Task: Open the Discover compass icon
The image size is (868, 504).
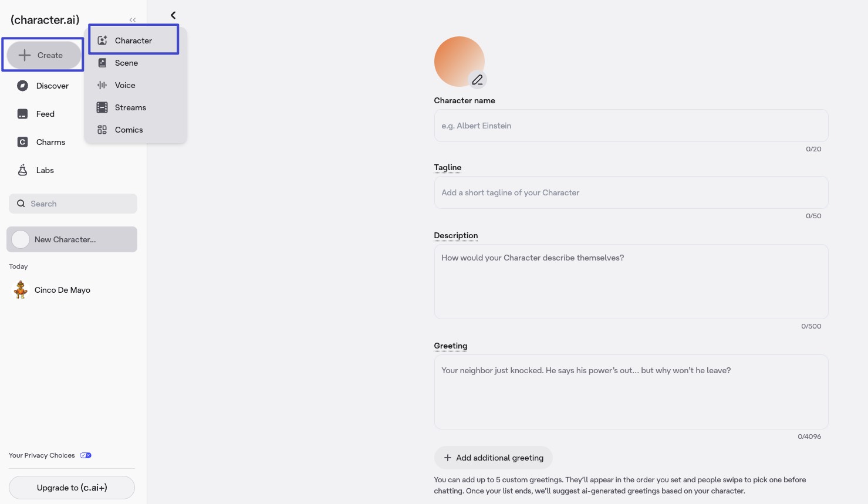Action: pyautogui.click(x=22, y=86)
